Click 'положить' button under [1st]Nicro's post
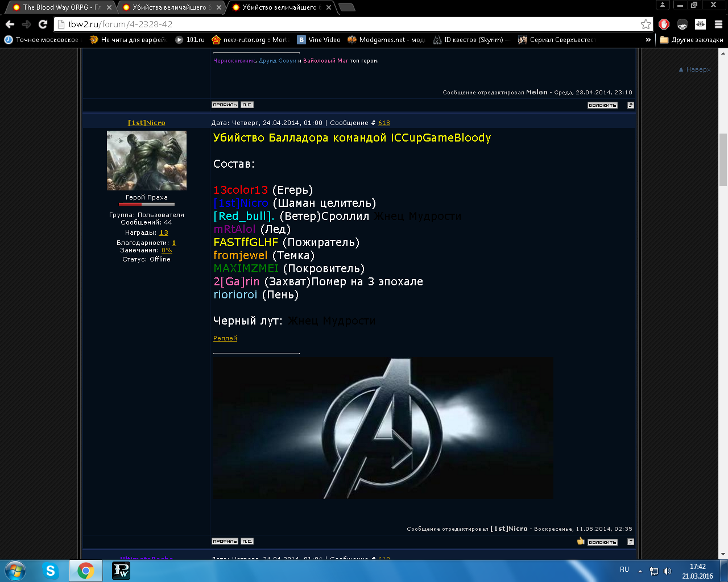 point(602,542)
